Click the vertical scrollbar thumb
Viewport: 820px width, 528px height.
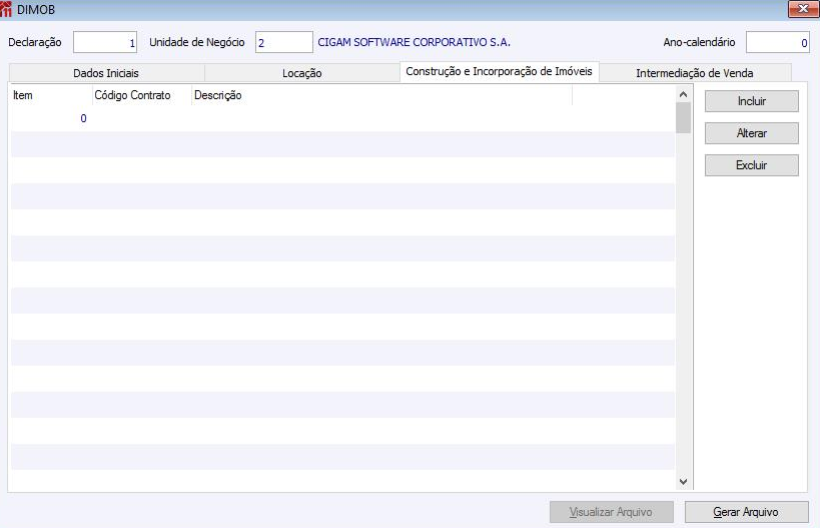tap(683, 118)
